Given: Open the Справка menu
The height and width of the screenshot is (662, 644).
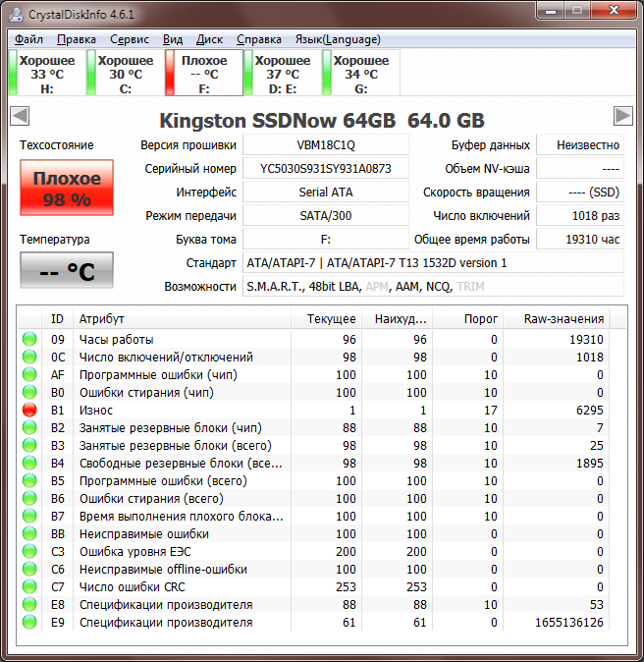Looking at the screenshot, I should pyautogui.click(x=259, y=39).
